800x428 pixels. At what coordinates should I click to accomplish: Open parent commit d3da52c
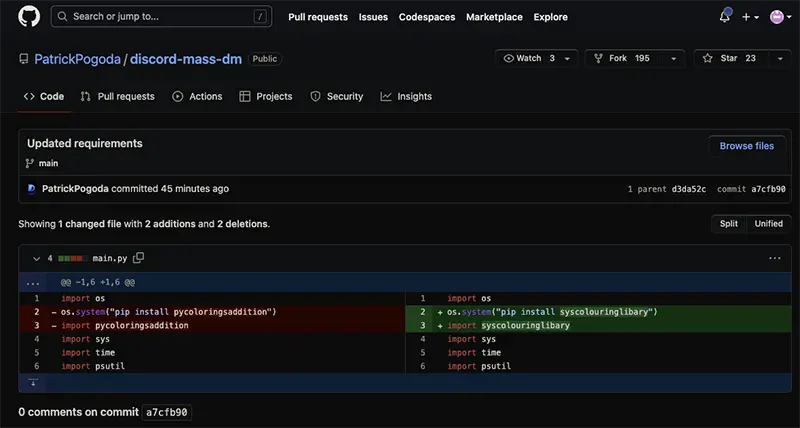point(689,189)
